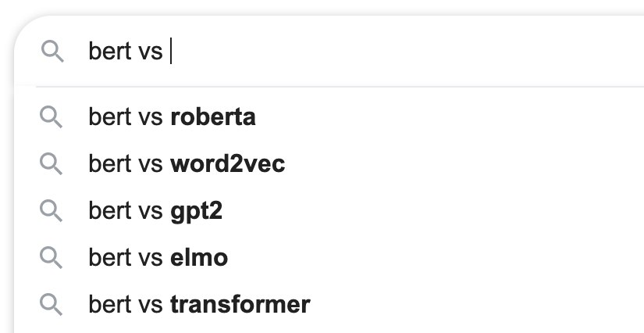The width and height of the screenshot is (644, 333).
Task: Click the bold word 'roberta'
Action: point(212,117)
